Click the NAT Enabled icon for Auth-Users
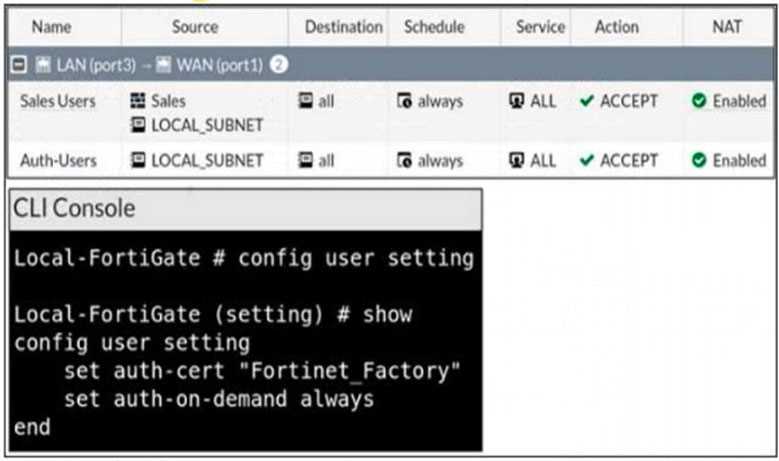This screenshot has width=779, height=461. pos(698,160)
